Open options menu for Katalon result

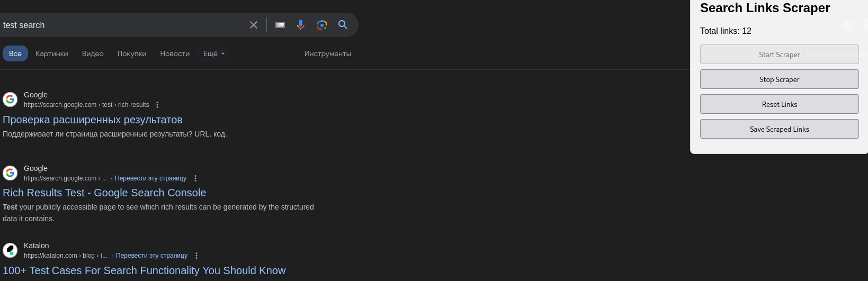coord(196,256)
